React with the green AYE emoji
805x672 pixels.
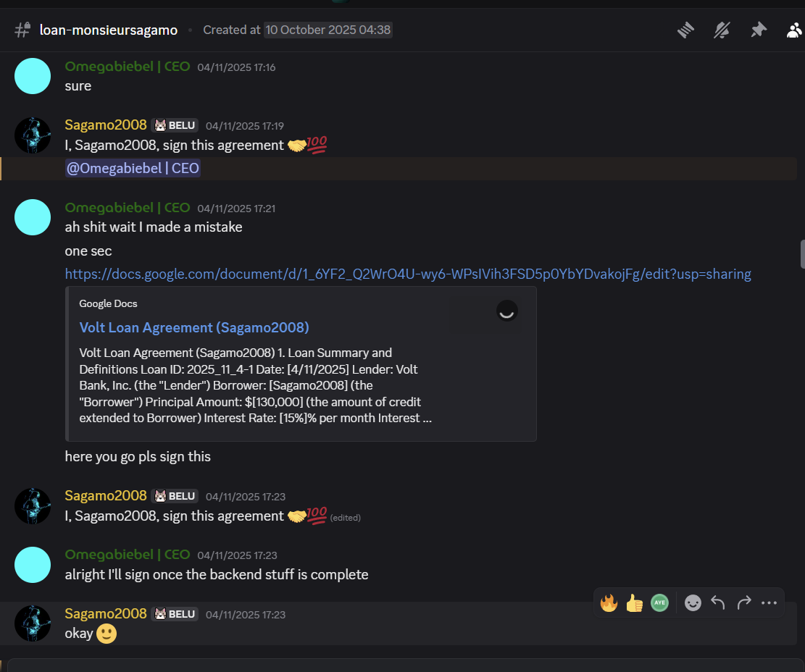[x=659, y=602]
